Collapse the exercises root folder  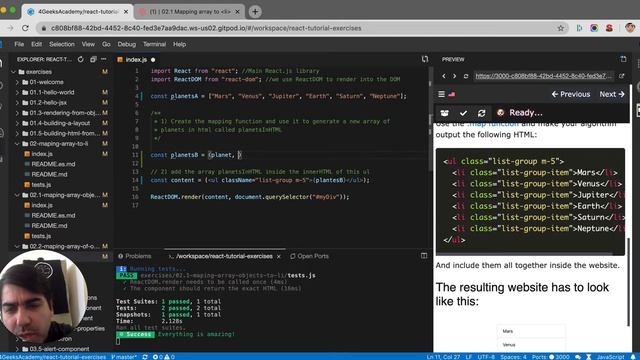point(14,72)
